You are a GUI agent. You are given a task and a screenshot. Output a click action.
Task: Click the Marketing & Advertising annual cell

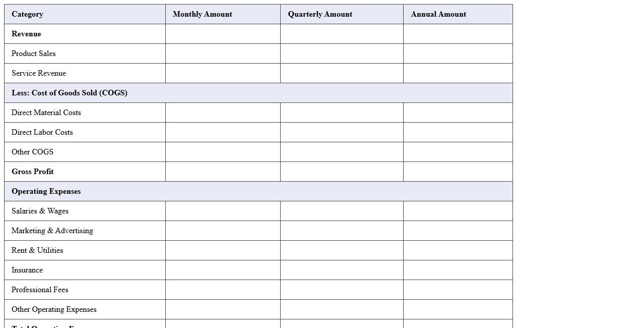point(458,231)
